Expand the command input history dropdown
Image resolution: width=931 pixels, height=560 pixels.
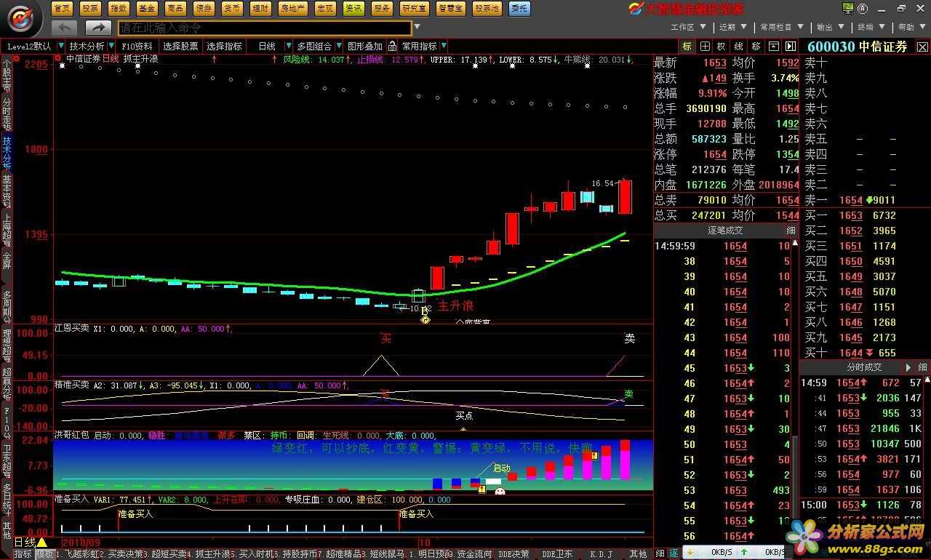click(x=416, y=28)
